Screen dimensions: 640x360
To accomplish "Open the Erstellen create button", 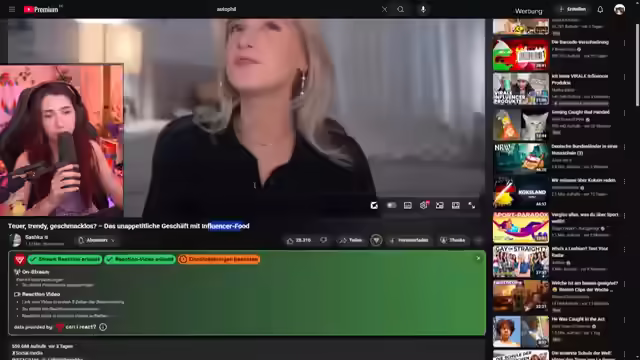I will pyautogui.click(x=573, y=9).
